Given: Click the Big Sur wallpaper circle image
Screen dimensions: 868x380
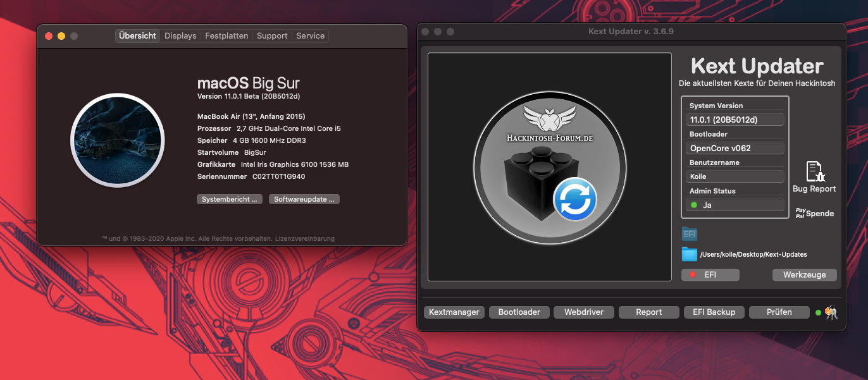Looking at the screenshot, I should [x=117, y=140].
